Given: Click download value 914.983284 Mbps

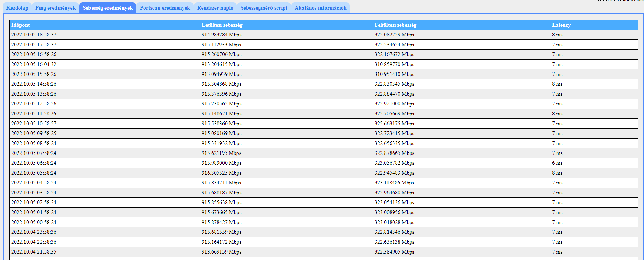Looking at the screenshot, I should 221,35.
